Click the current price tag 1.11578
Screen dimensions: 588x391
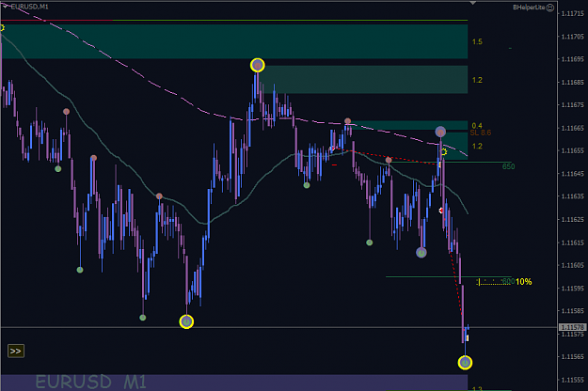(x=572, y=327)
